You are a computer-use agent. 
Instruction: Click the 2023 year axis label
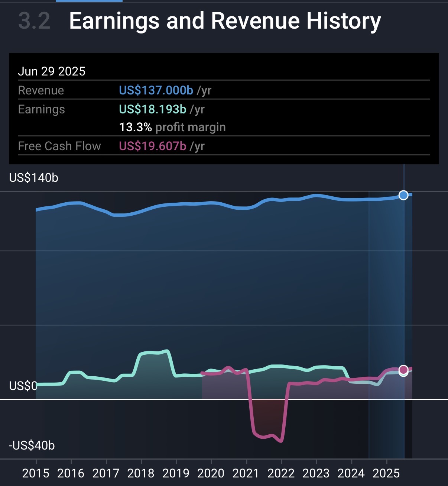[316, 473]
